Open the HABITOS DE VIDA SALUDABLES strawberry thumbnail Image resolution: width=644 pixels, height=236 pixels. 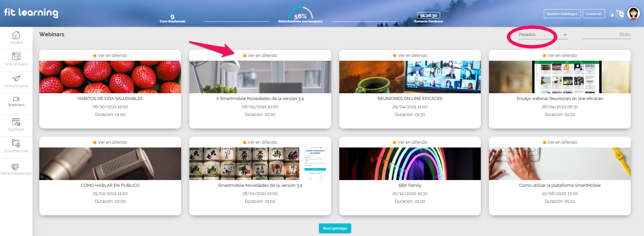[x=110, y=77]
